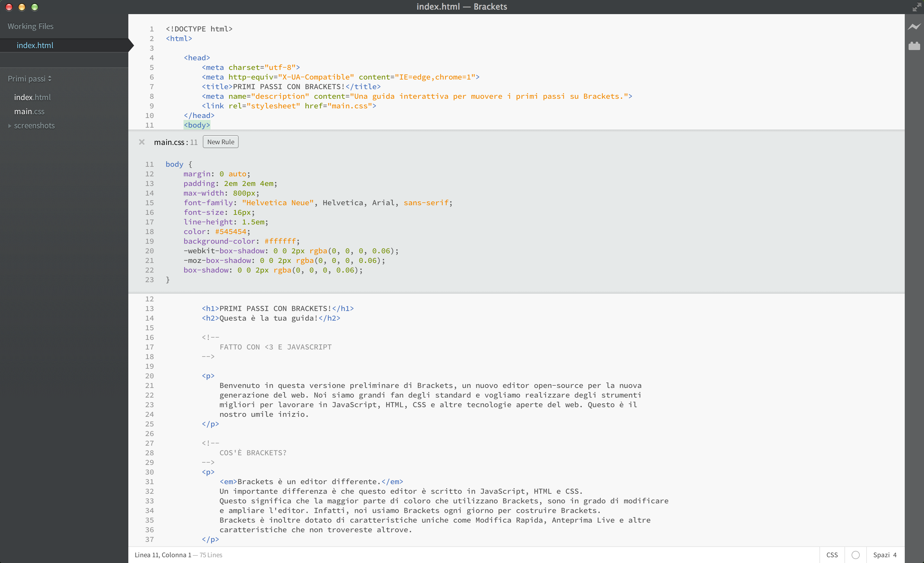The height and width of the screenshot is (563, 924).
Task: Open the Live Preview lightning icon
Action: pos(914,27)
